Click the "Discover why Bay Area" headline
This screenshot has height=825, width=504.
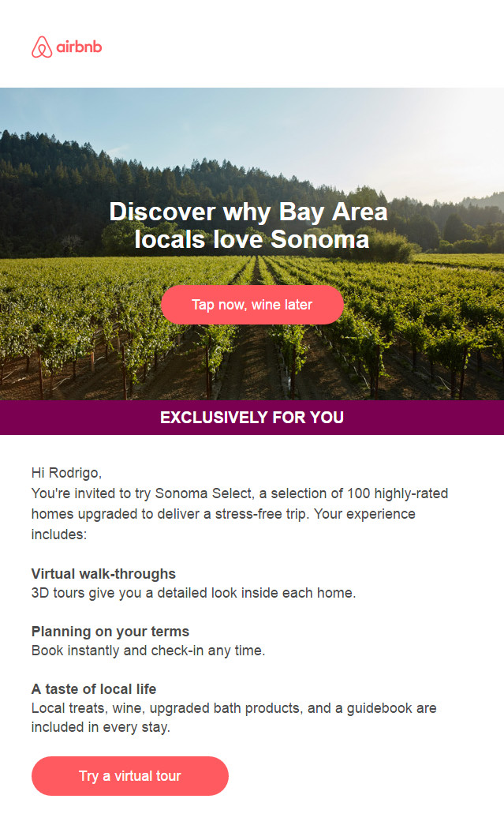click(x=248, y=212)
